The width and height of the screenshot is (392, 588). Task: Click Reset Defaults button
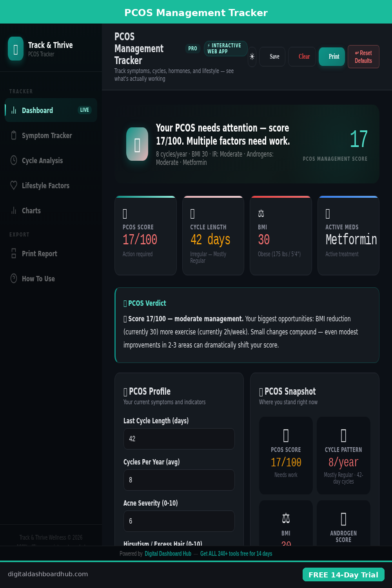click(x=363, y=57)
